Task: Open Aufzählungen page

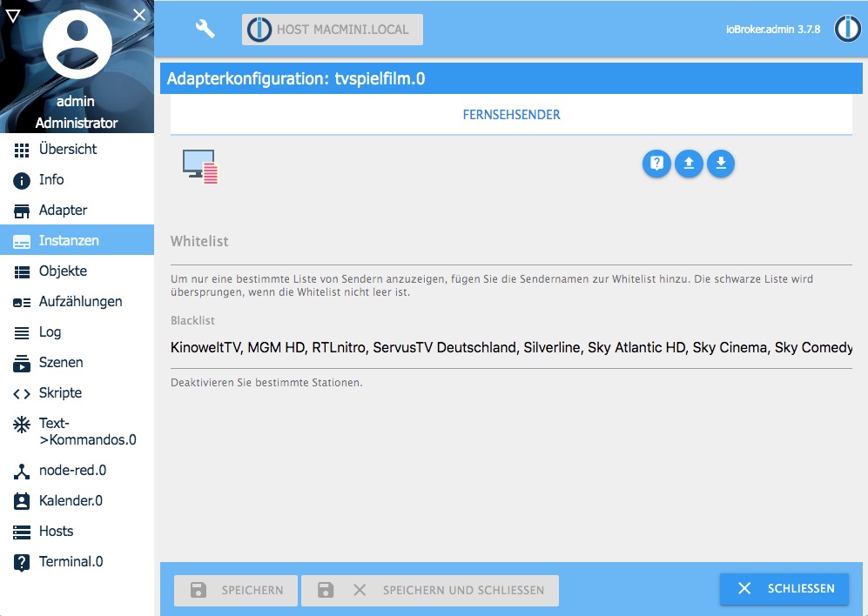Action: [77, 302]
